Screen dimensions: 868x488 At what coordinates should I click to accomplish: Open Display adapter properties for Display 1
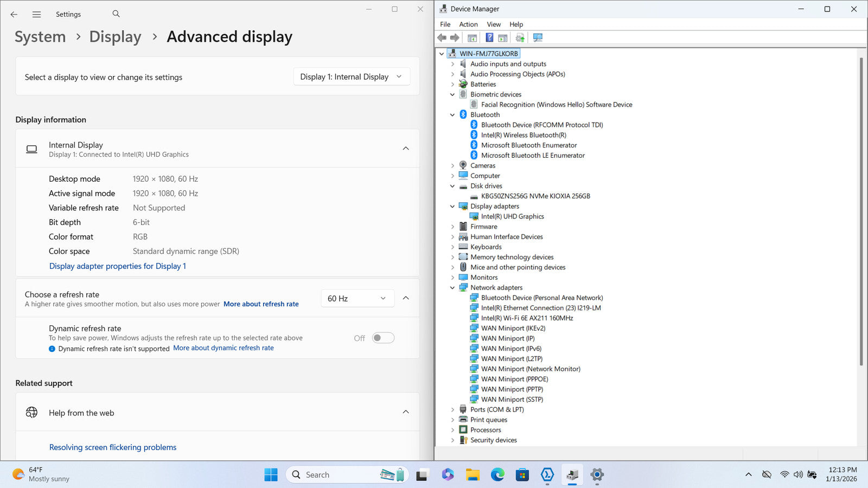coord(118,266)
